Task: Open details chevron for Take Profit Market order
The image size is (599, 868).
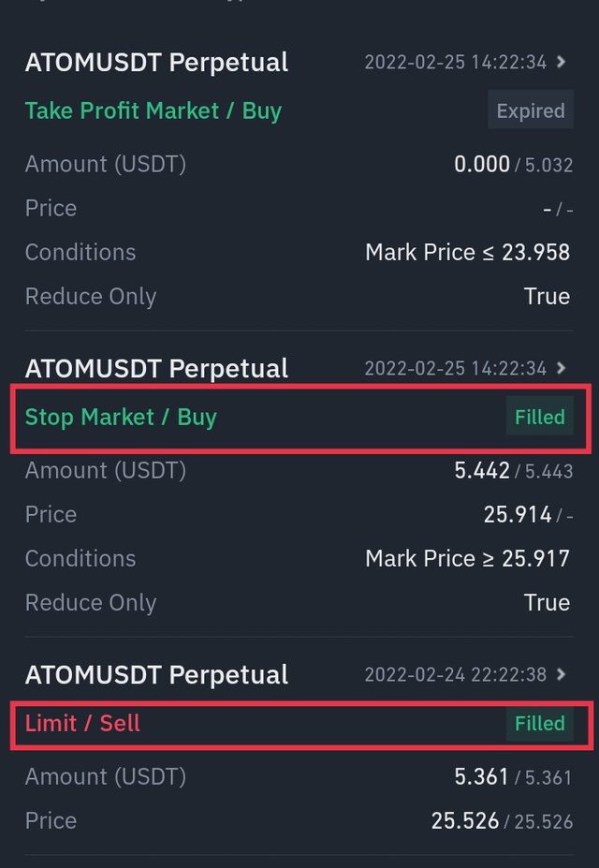Action: [561, 62]
